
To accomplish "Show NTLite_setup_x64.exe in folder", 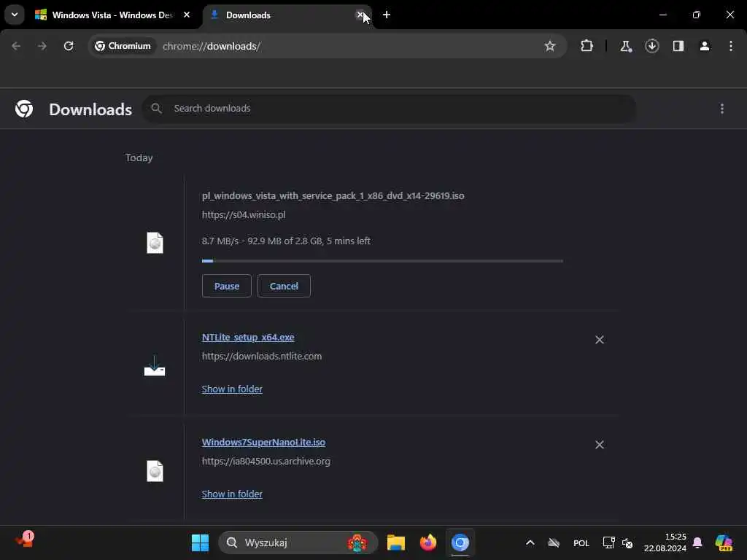I will [232, 389].
